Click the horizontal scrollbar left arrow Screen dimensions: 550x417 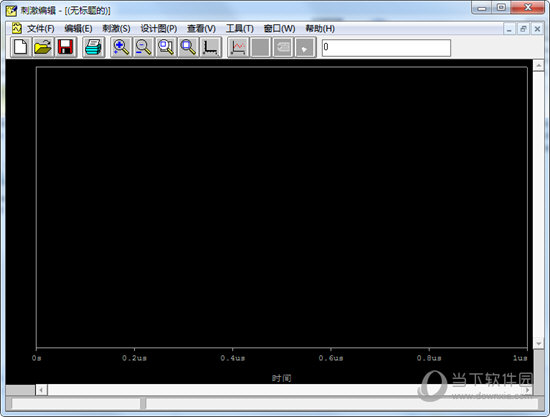pyautogui.click(x=41, y=390)
